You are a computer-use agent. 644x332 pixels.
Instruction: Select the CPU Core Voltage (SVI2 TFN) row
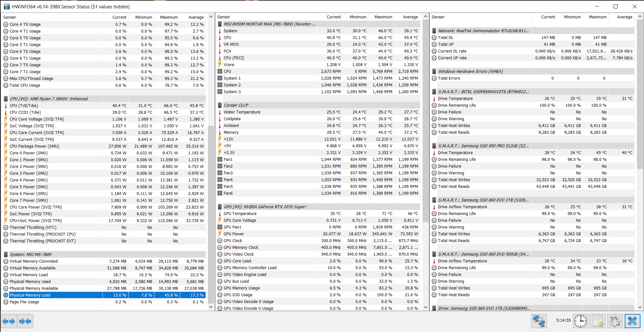click(103, 119)
